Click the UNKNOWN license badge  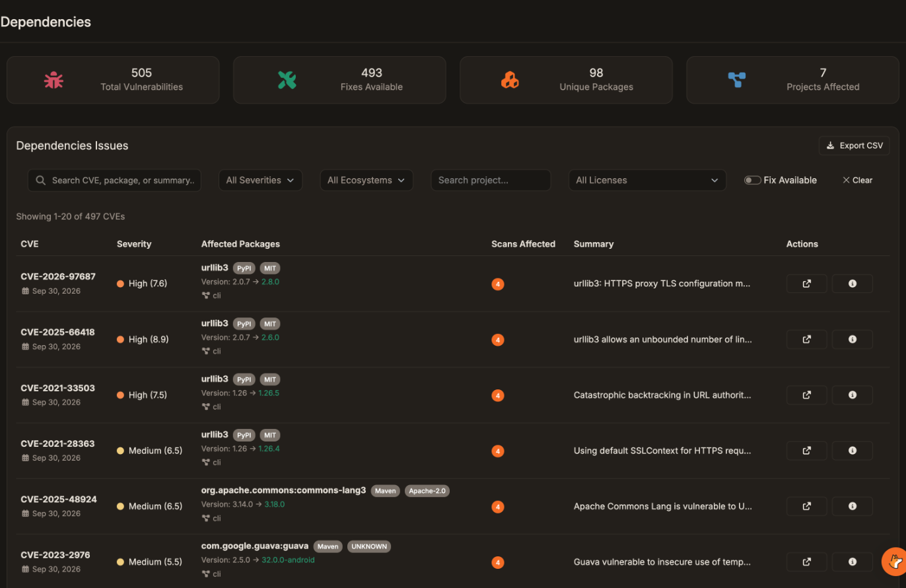pos(369,546)
